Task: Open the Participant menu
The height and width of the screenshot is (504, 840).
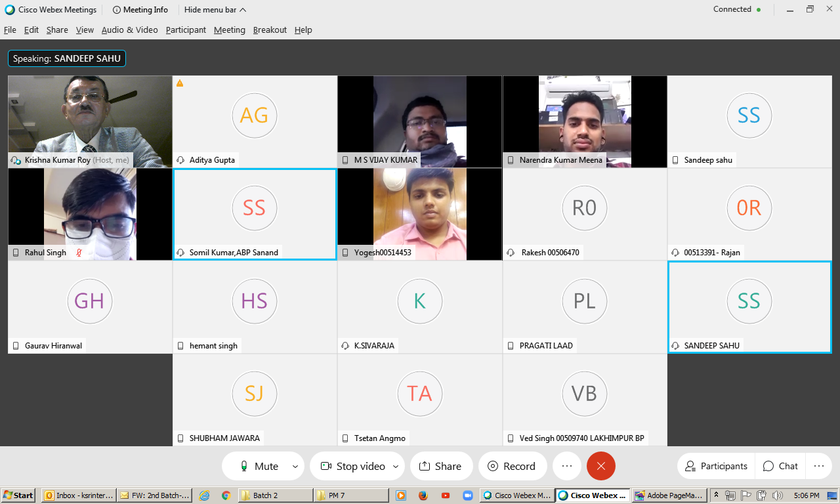Action: coord(186,30)
